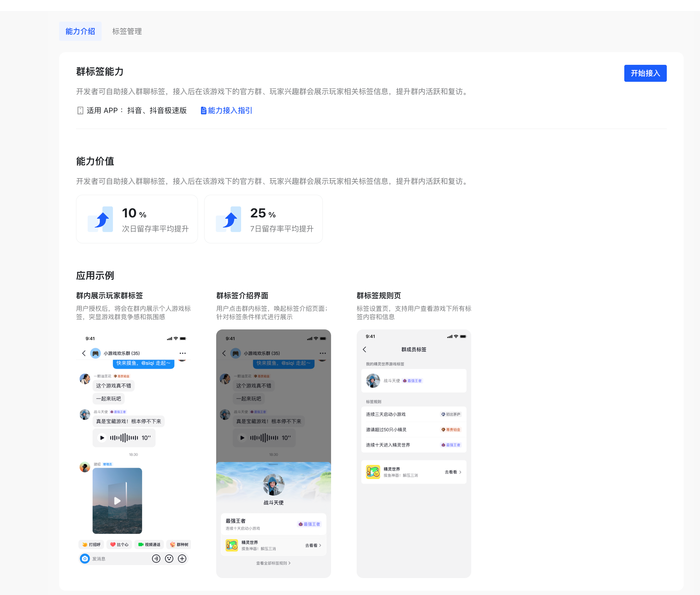Screen dimensions: 700x595
Task: Click the 开始接入 button
Action: pos(645,73)
